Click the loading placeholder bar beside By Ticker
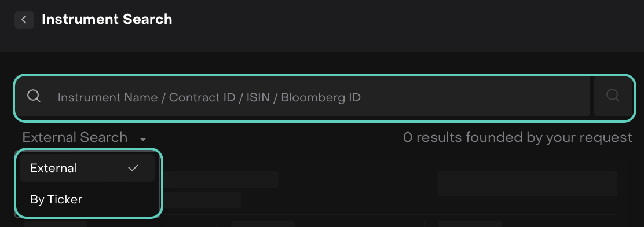 202,200
